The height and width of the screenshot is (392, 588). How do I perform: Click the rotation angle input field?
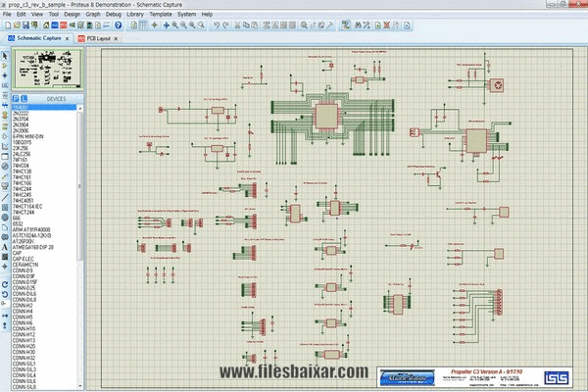click(x=4, y=303)
